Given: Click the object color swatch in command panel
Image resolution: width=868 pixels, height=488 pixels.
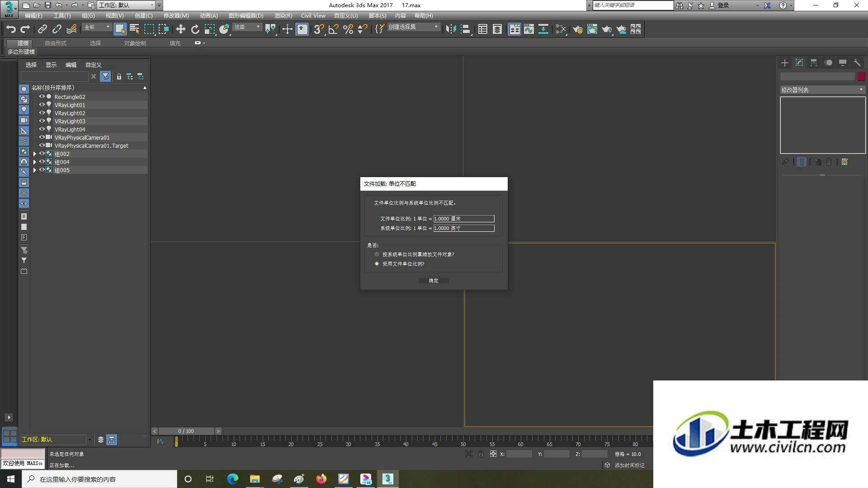Looking at the screenshot, I should tap(861, 77).
